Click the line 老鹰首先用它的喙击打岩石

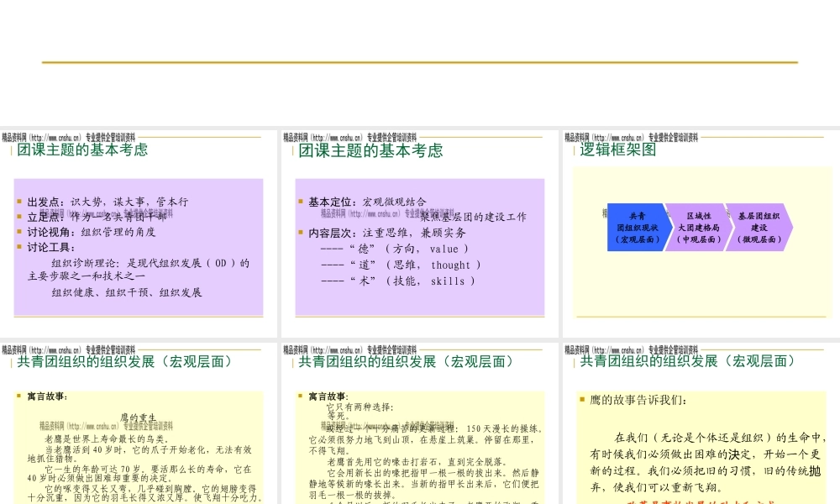point(417,462)
